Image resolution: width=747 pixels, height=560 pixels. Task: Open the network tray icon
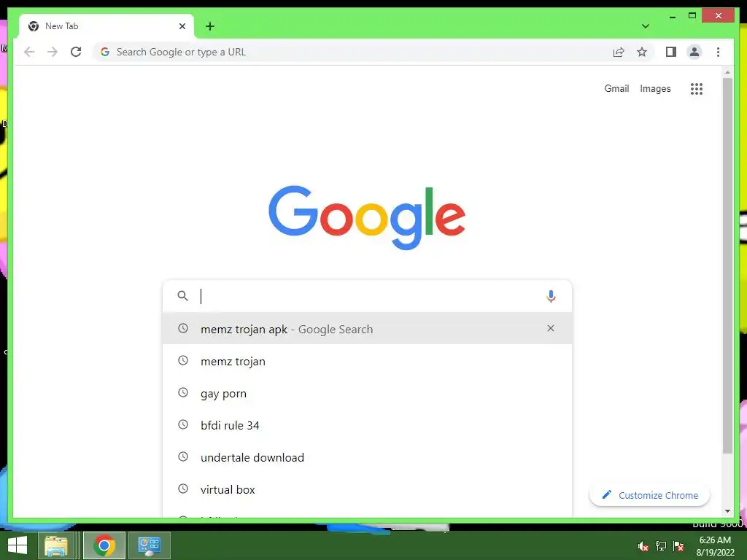point(661,546)
